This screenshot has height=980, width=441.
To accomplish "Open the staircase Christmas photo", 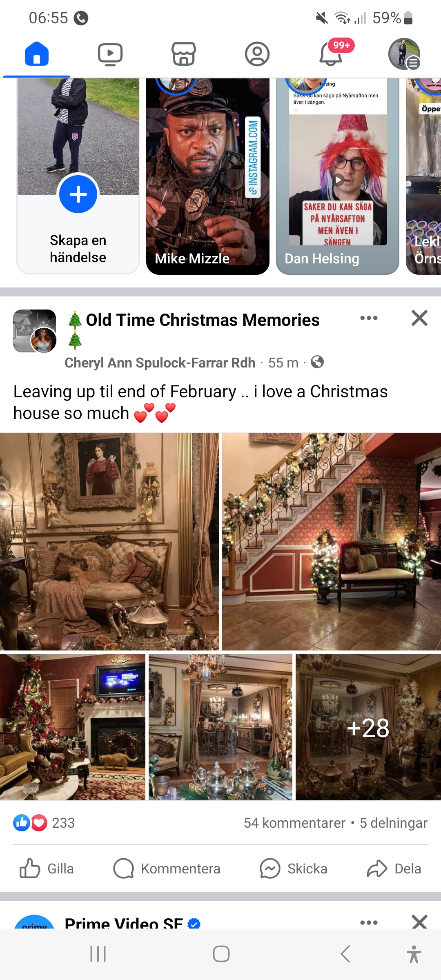I will tap(332, 542).
